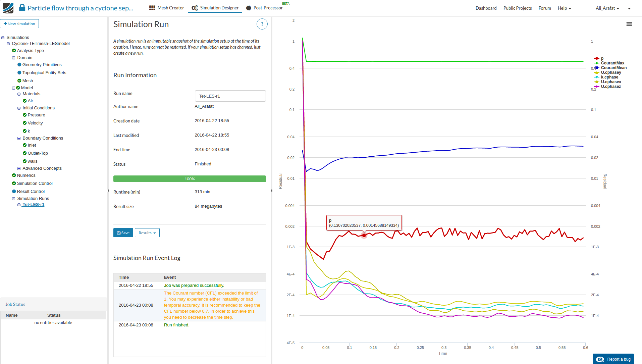Viewport: 642px width, 364px height.
Task: Click the blue padlock project privacy icon
Action: [22, 8]
